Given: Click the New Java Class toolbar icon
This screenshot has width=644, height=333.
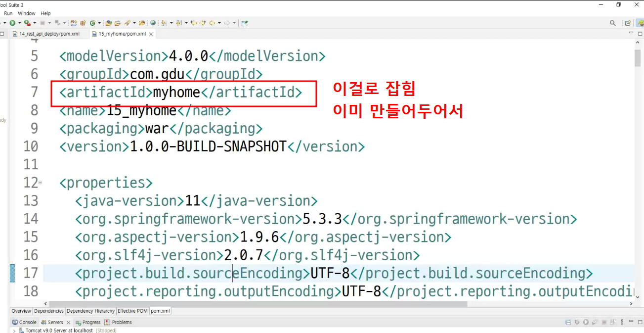Looking at the screenshot, I should [92, 23].
